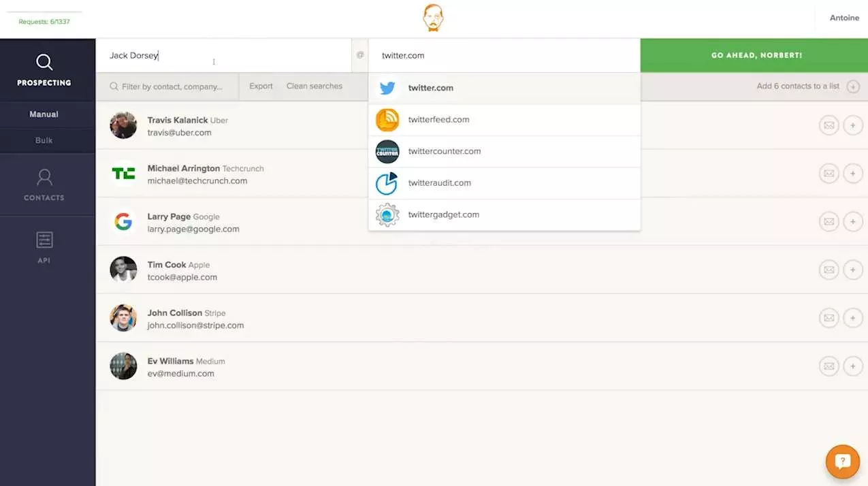Click the Norbert mustache logo
This screenshot has height=486, width=868.
tap(433, 18)
